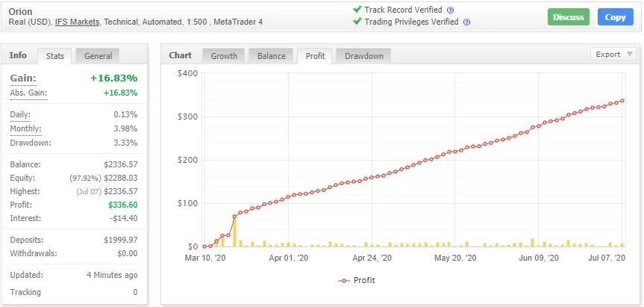Screen dimensions: 644x307
Task: Click help icon beside Track Record Verified
Action: pos(450,10)
